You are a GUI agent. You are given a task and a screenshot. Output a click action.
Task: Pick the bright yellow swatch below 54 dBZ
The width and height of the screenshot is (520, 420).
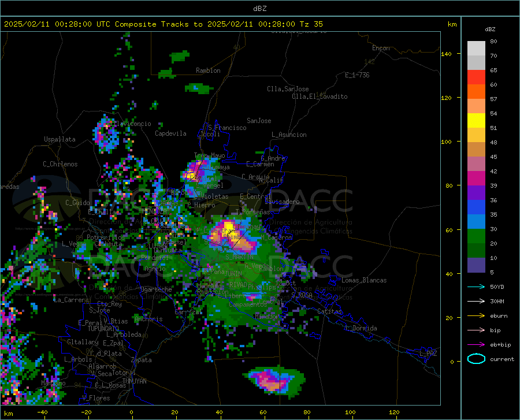point(476,121)
